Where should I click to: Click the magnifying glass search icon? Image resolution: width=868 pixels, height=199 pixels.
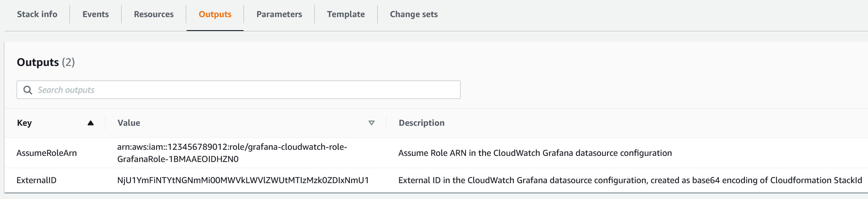point(28,90)
